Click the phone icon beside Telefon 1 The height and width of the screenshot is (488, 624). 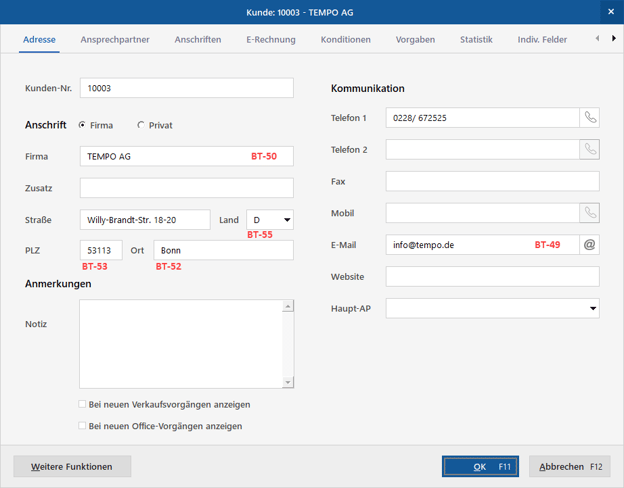[x=590, y=118]
